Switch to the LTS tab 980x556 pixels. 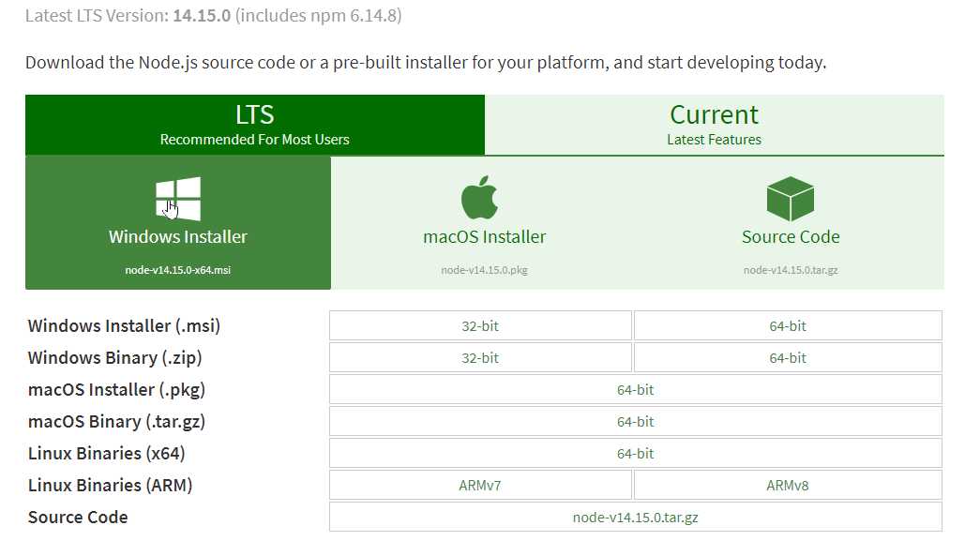point(255,125)
